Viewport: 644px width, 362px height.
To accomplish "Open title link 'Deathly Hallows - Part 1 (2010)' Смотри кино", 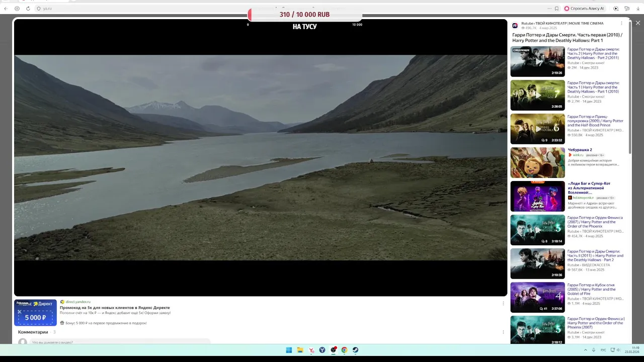I will [x=593, y=87].
